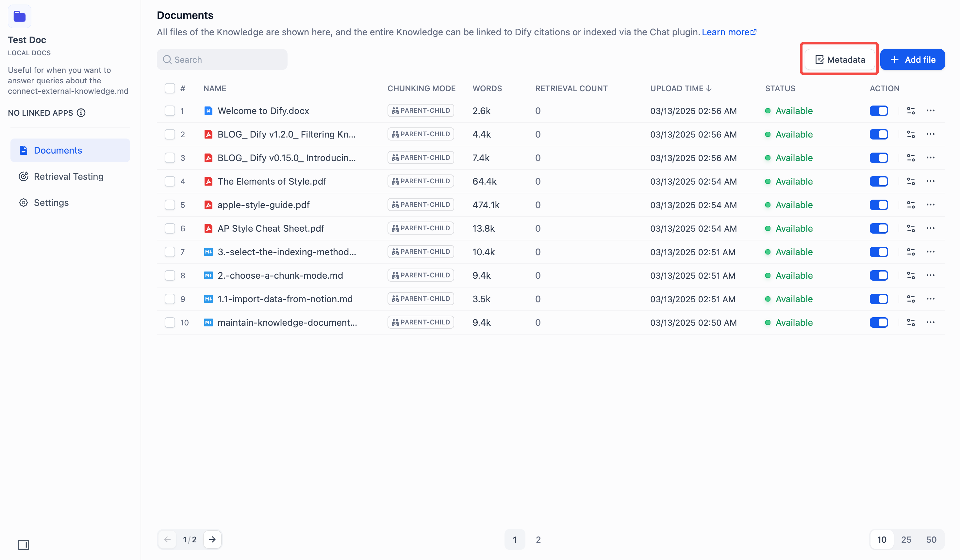Click the Metadata button

[840, 59]
